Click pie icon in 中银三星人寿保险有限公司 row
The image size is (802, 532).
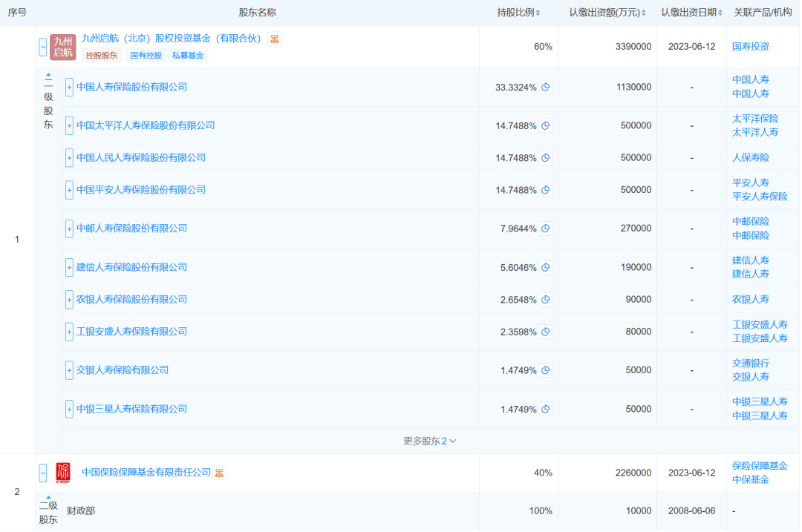pos(546,409)
